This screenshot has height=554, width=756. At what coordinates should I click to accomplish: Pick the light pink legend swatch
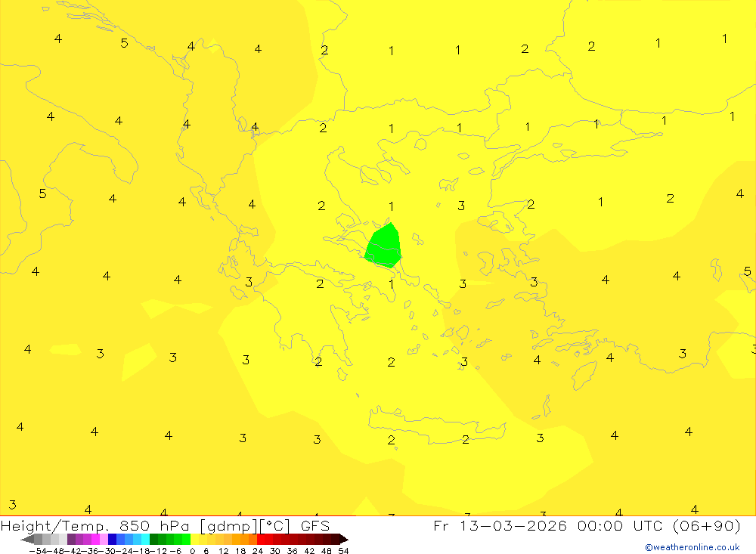click(104, 540)
